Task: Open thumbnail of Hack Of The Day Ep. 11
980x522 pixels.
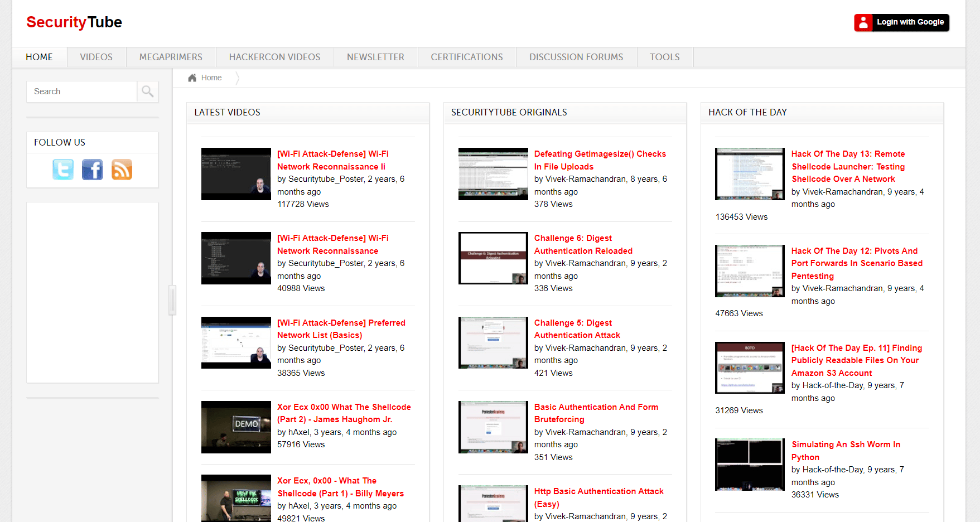Action: click(750, 368)
